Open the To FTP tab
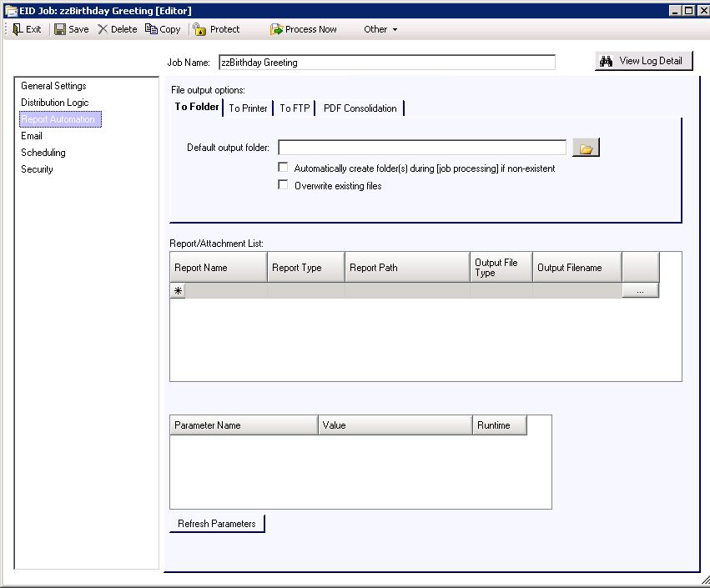Image resolution: width=710 pixels, height=588 pixels. click(x=295, y=108)
